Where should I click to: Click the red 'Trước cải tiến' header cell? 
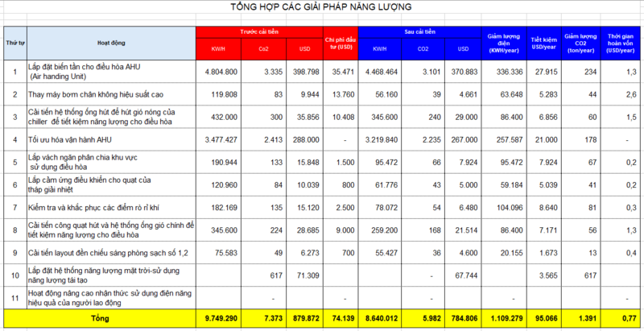point(259,32)
